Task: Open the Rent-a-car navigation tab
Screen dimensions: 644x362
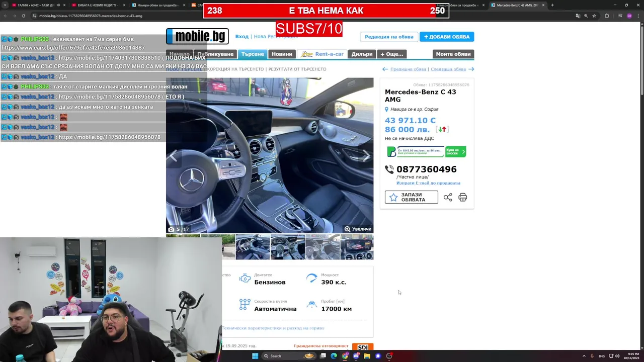Action: tap(321, 54)
